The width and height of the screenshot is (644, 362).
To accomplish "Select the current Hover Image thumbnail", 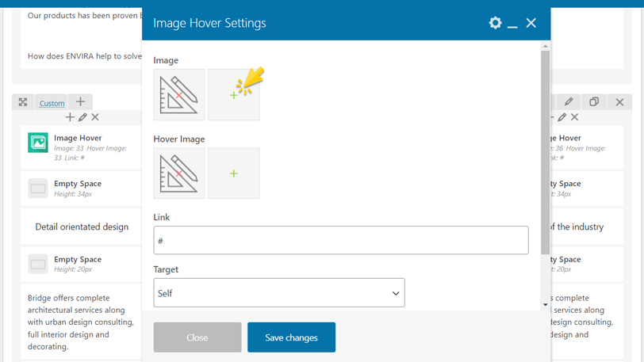I will point(179,173).
